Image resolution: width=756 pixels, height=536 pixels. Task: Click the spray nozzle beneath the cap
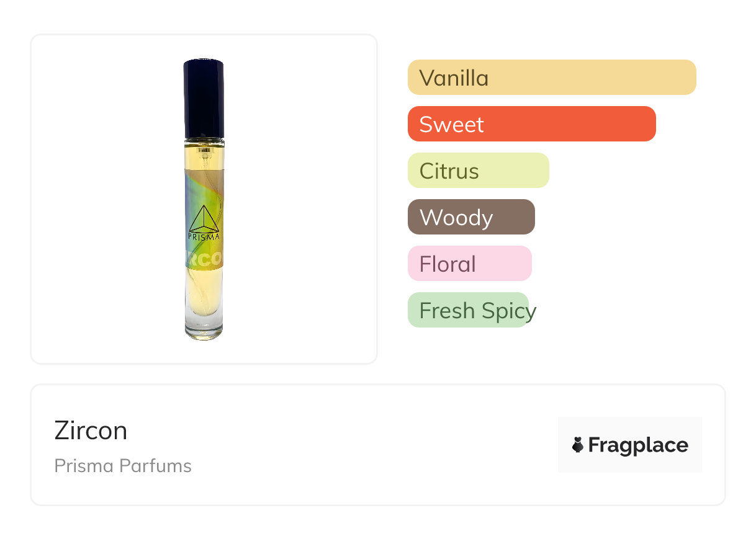pyautogui.click(x=204, y=149)
